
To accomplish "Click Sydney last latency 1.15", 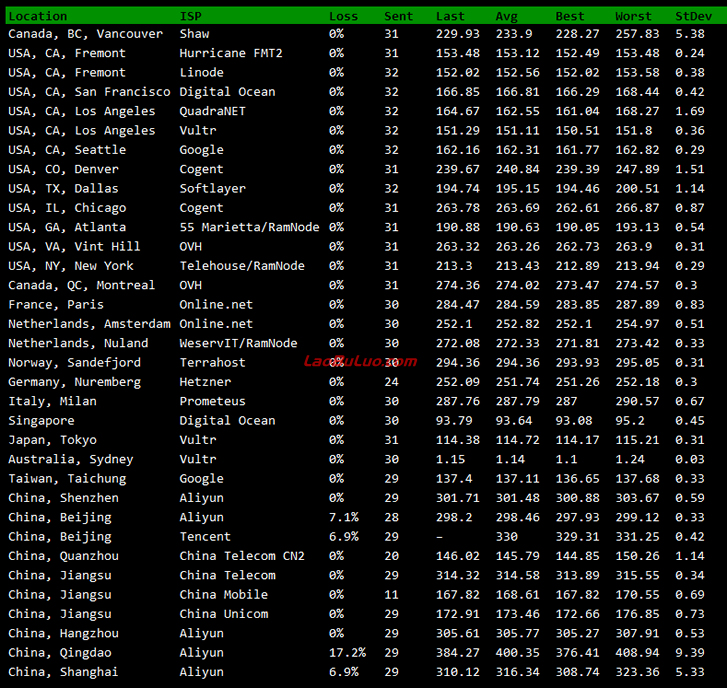I will point(450,459).
